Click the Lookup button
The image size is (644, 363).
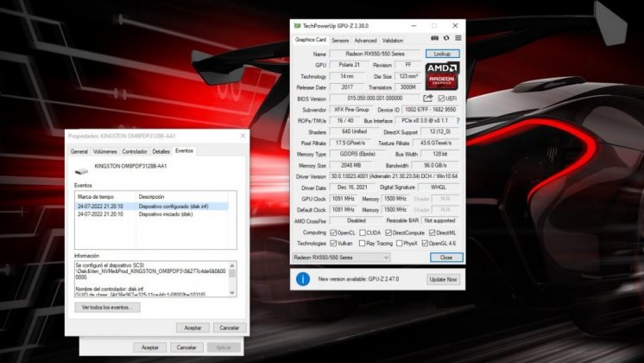pos(442,54)
